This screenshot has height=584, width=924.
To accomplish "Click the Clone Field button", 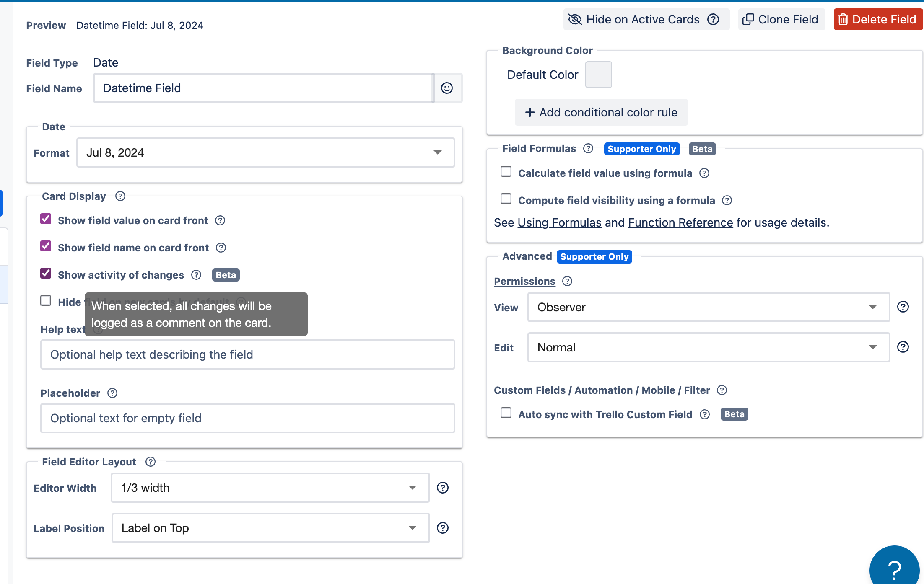I will [781, 19].
